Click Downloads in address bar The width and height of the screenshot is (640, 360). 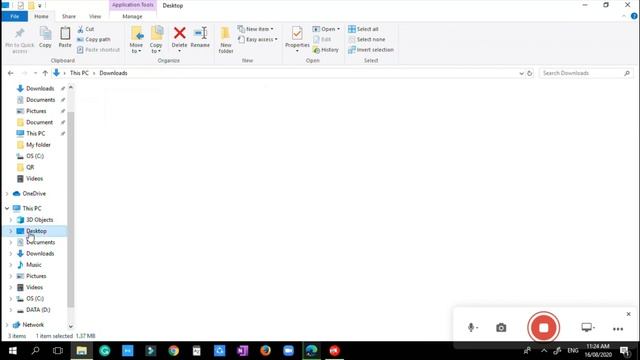pyautogui.click(x=113, y=73)
